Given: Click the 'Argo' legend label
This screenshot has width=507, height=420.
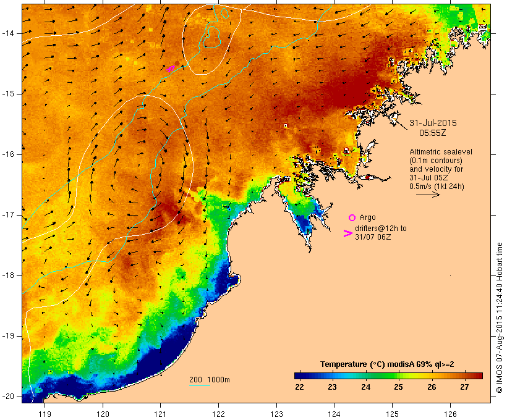Looking at the screenshot, I should [367, 217].
